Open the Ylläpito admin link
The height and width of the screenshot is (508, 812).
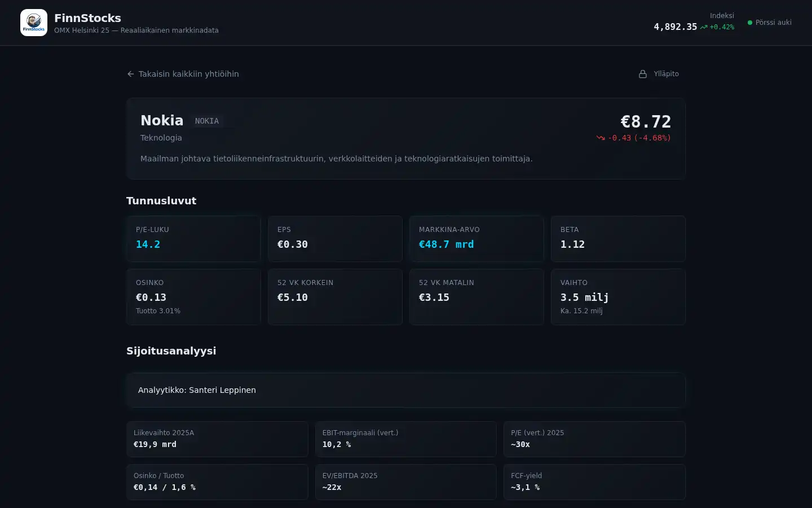coord(659,74)
